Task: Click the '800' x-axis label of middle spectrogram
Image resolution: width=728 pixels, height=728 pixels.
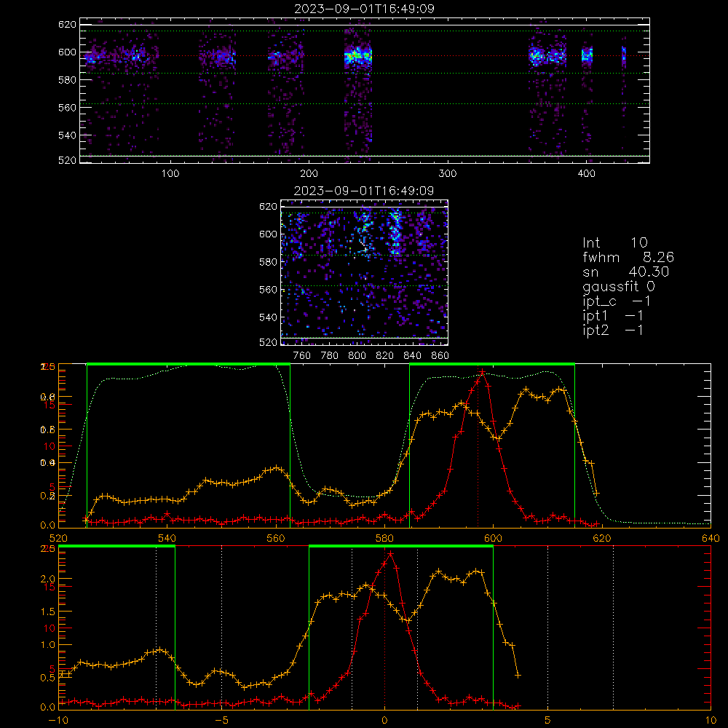Action: pos(357,356)
